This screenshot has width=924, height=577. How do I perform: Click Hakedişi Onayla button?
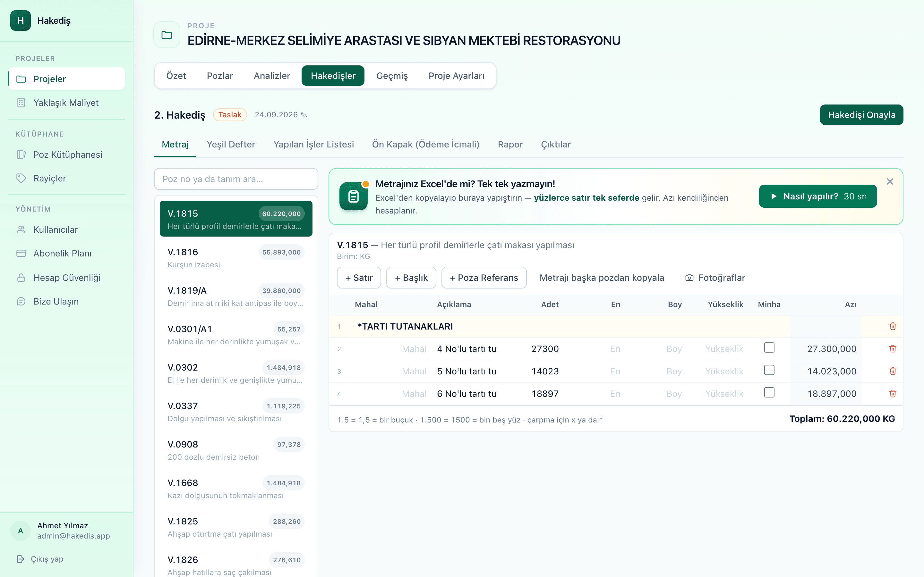pos(861,115)
